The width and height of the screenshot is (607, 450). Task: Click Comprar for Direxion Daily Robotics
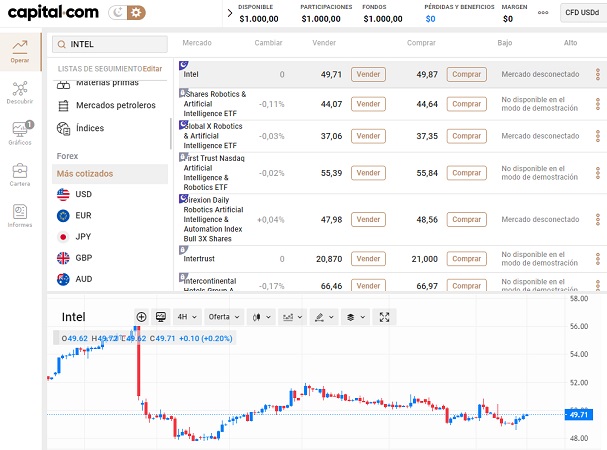tap(466, 220)
